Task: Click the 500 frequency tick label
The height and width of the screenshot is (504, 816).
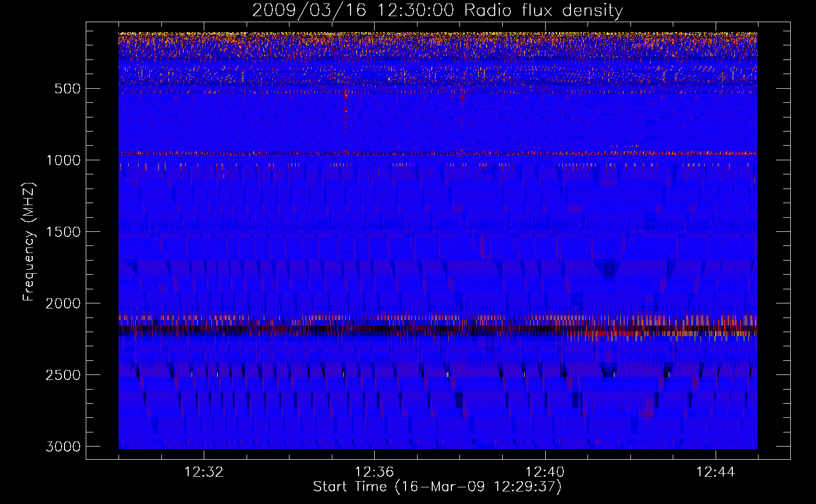Action: [x=67, y=89]
